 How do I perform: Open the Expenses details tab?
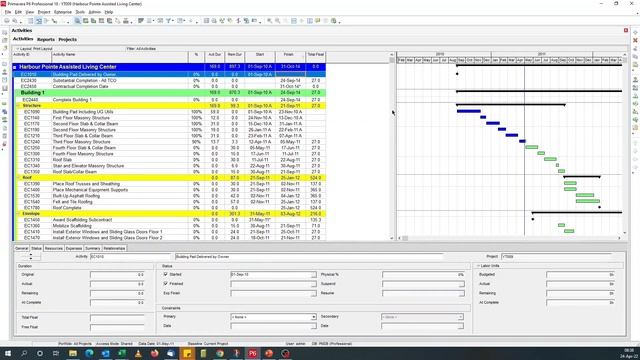pos(74,248)
